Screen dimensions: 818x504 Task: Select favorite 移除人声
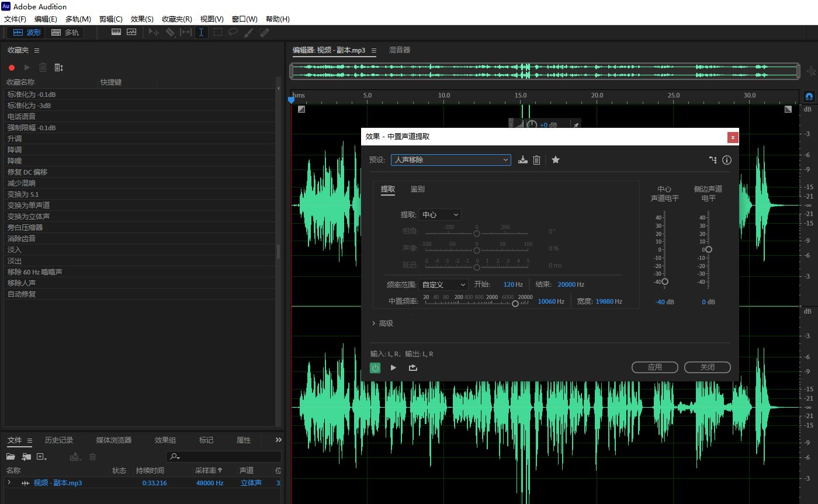point(139,283)
